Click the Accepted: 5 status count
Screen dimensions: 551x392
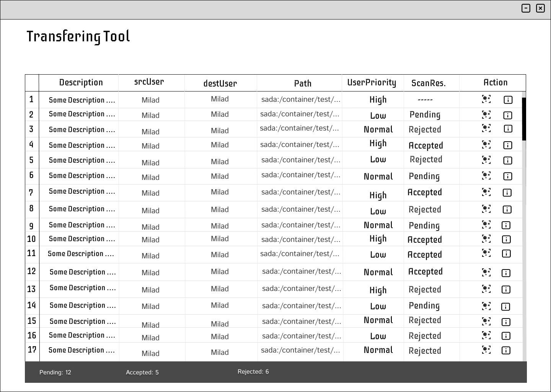[x=142, y=372]
